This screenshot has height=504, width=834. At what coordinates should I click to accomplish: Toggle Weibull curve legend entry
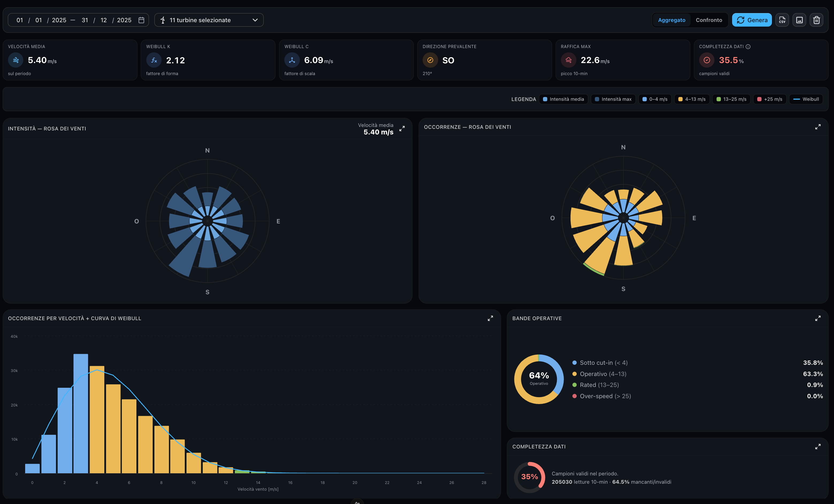coord(806,99)
